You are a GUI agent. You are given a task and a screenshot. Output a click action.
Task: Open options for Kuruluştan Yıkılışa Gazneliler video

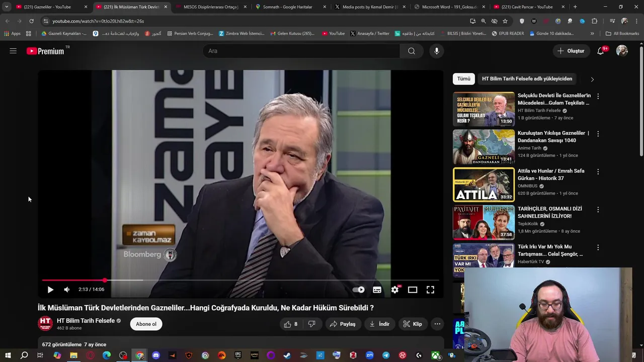pos(598,134)
